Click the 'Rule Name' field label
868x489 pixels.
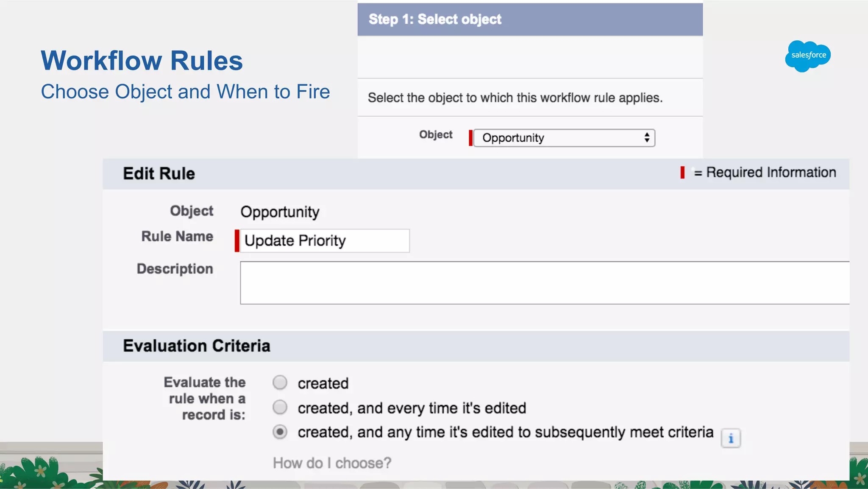tap(177, 236)
